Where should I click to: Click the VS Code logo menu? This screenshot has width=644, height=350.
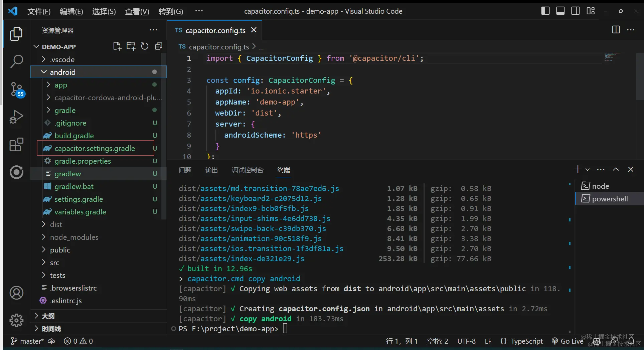(x=13, y=11)
